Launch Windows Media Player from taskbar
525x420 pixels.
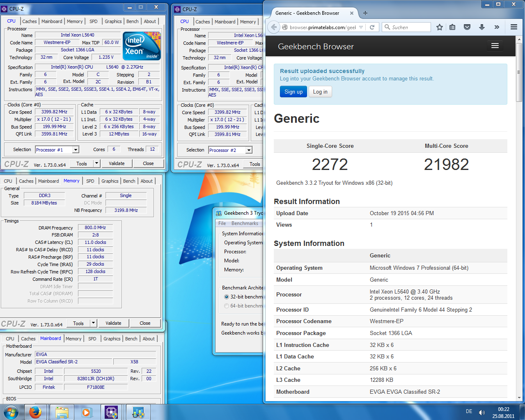point(86,412)
